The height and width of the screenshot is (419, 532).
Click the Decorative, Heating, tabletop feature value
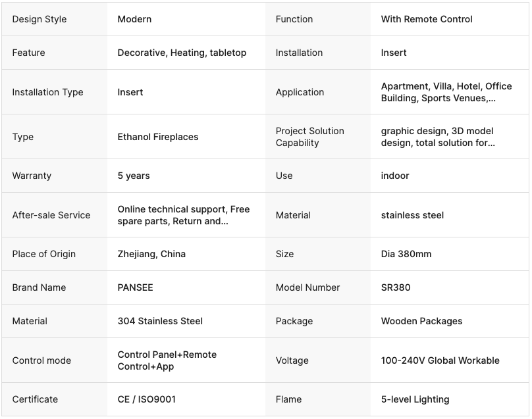click(182, 53)
